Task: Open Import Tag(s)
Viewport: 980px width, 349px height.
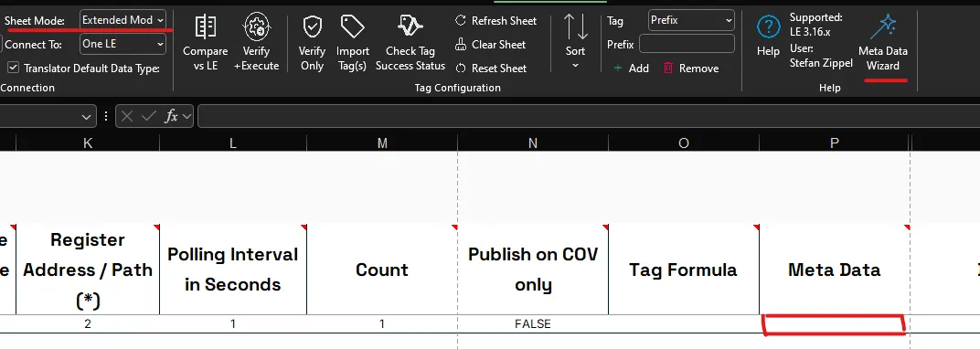Action: 353,41
